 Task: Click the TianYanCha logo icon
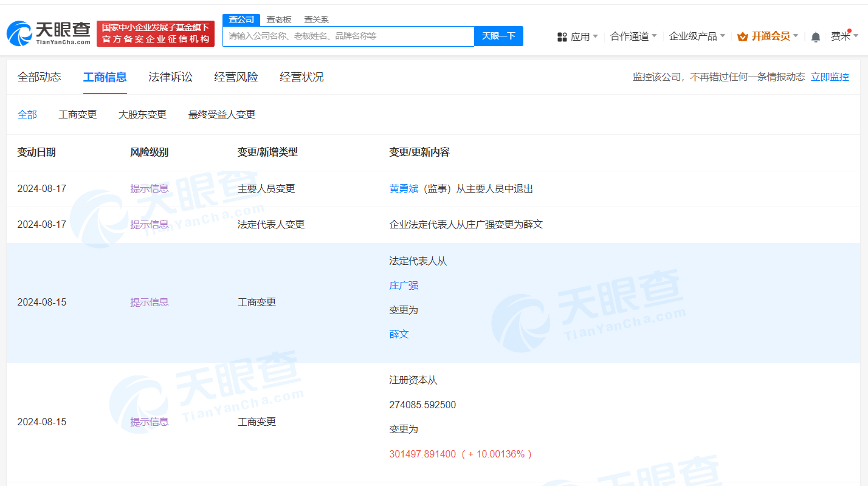[x=19, y=34]
